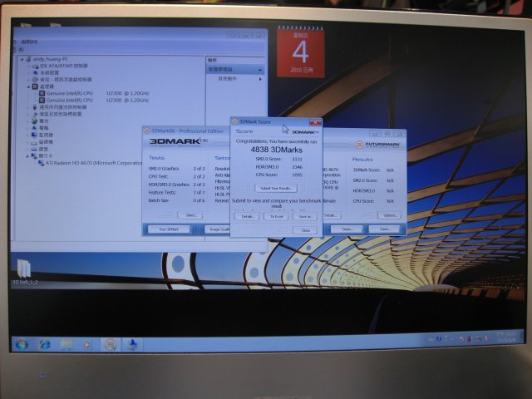The image size is (532, 399).
Task: Click system Details button behind score dialog
Action: tap(332, 215)
